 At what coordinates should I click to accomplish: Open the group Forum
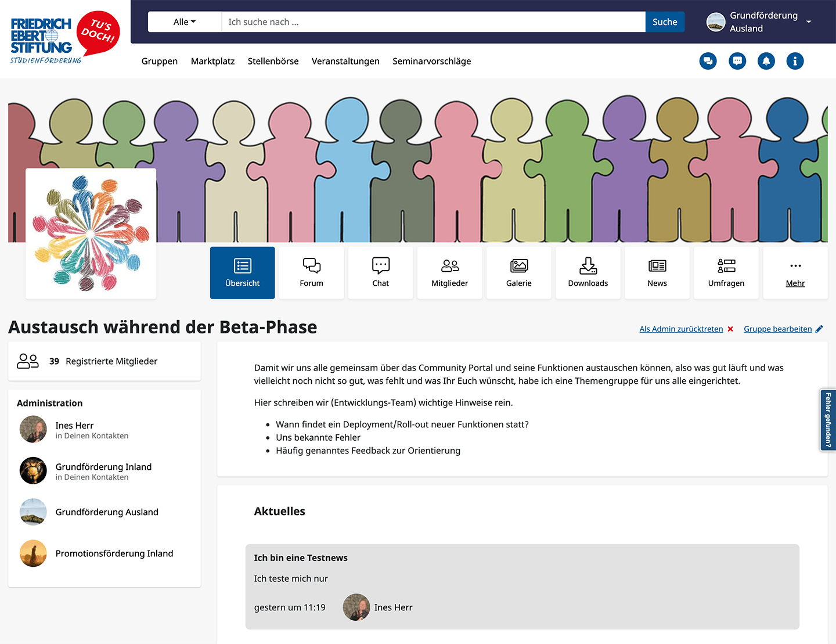coord(311,273)
